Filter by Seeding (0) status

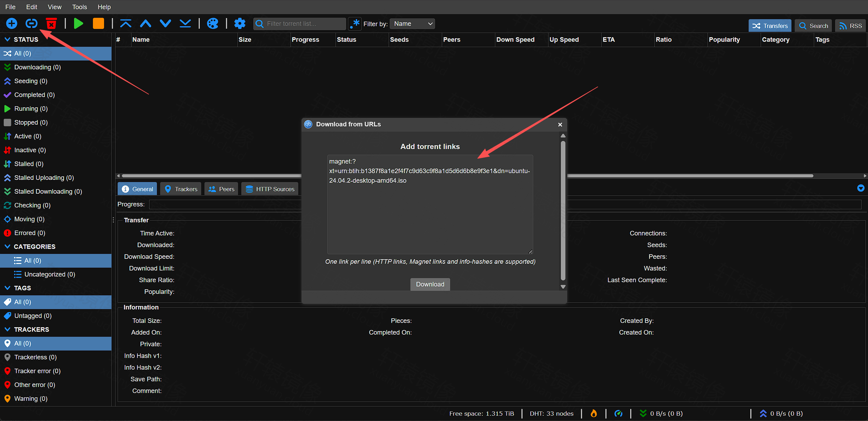coord(56,81)
